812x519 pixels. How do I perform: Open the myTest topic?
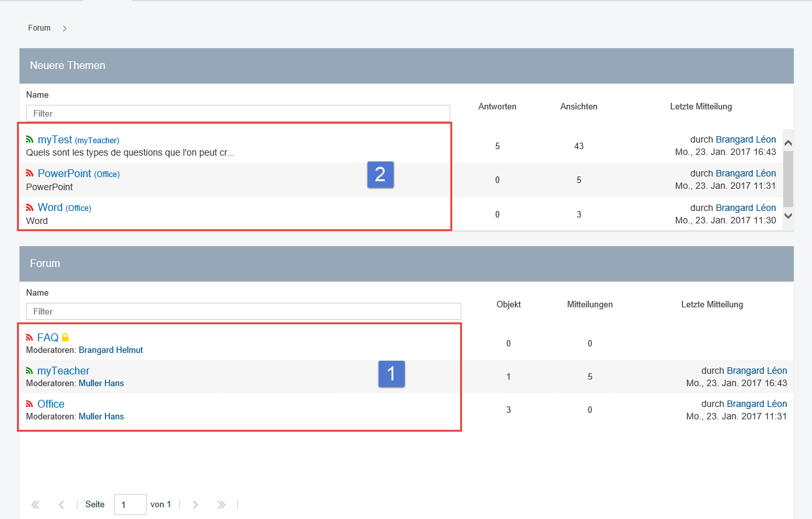(55, 139)
